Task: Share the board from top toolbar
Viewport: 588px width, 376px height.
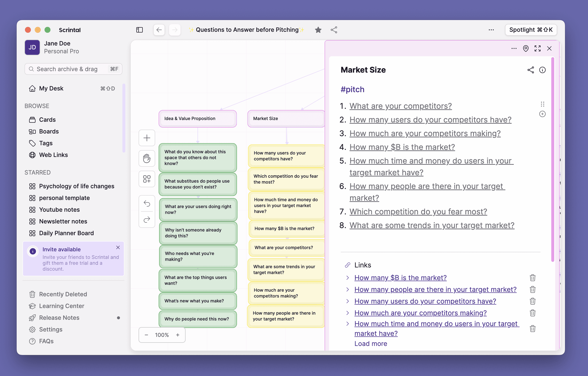Action: pos(334,30)
